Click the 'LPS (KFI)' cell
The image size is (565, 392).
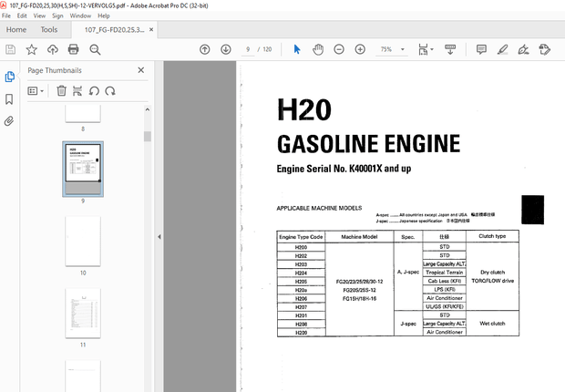click(445, 290)
